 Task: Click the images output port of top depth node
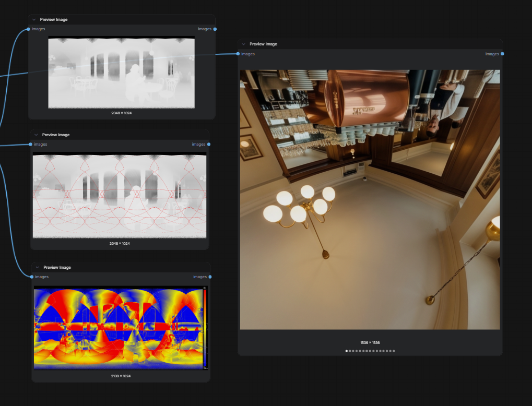tap(215, 29)
